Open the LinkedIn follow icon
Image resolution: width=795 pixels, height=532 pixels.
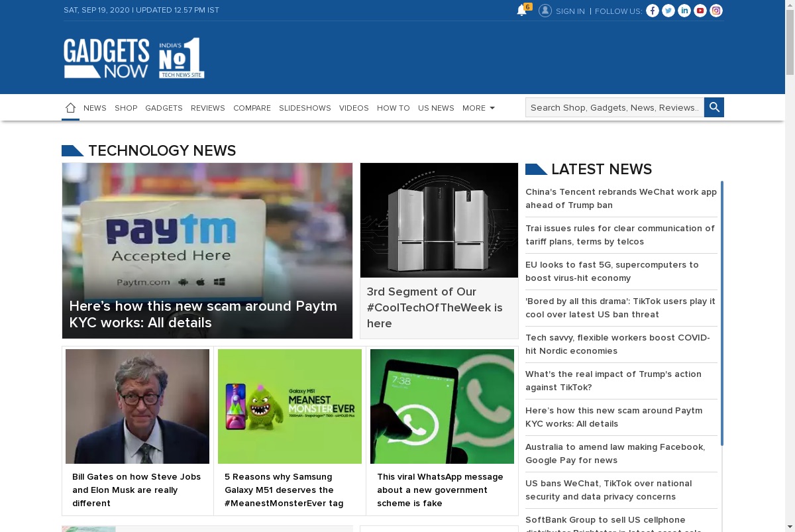tap(684, 11)
